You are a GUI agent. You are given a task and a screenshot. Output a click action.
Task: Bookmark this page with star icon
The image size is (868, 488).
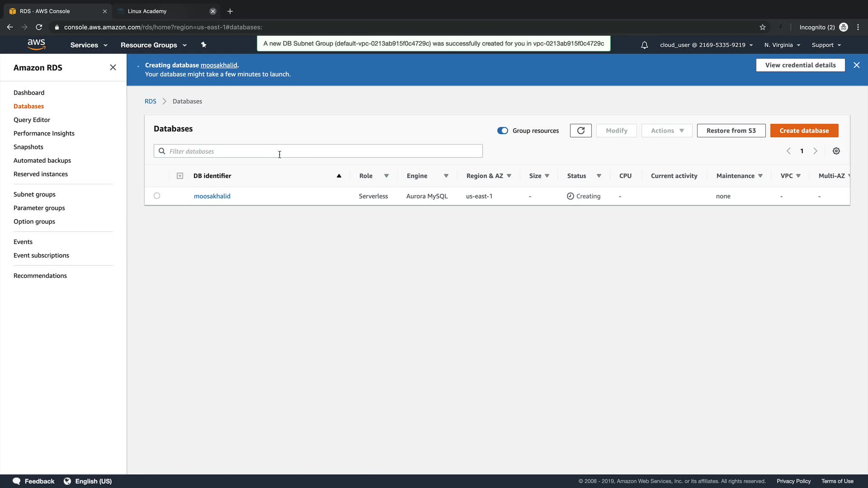[x=762, y=27]
